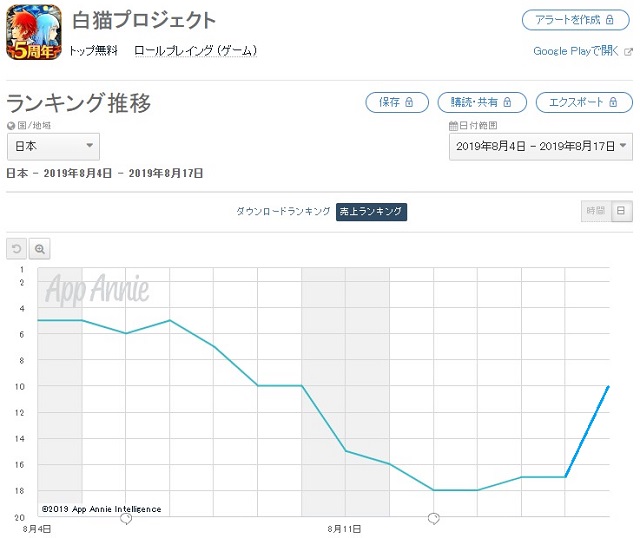Viewport: 640px width, 538px height.
Task: Open the event comment bubble after 8月11日
Action: pyautogui.click(x=433, y=519)
